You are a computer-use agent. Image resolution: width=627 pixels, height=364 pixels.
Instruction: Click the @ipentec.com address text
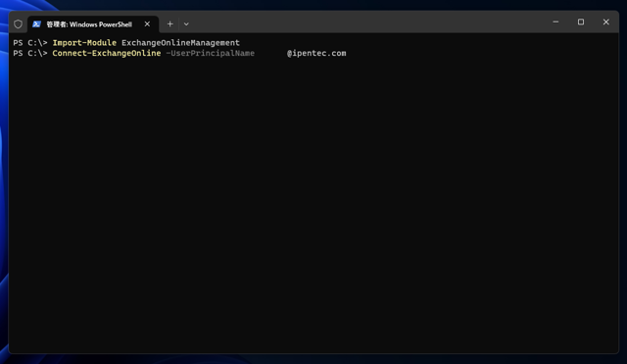coord(316,53)
